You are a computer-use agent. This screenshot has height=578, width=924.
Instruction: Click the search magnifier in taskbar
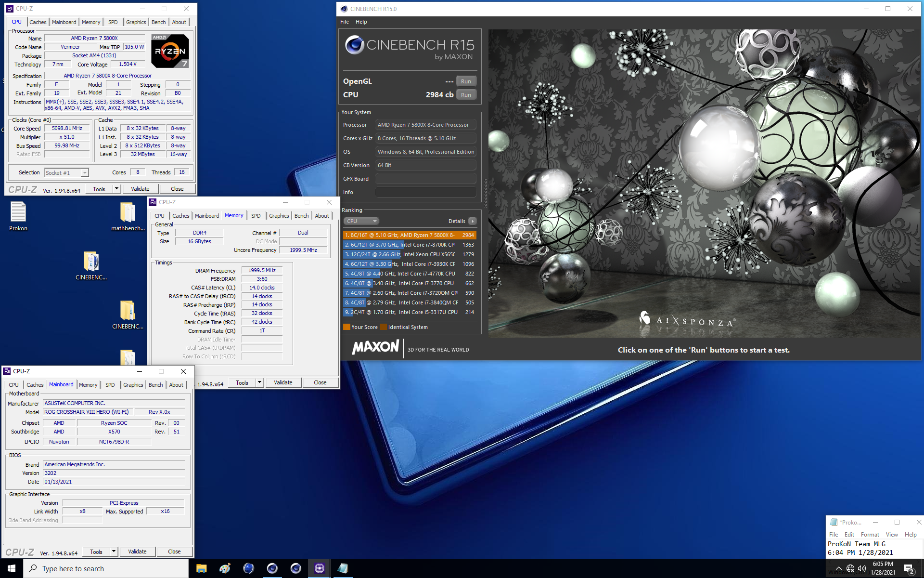(33, 568)
